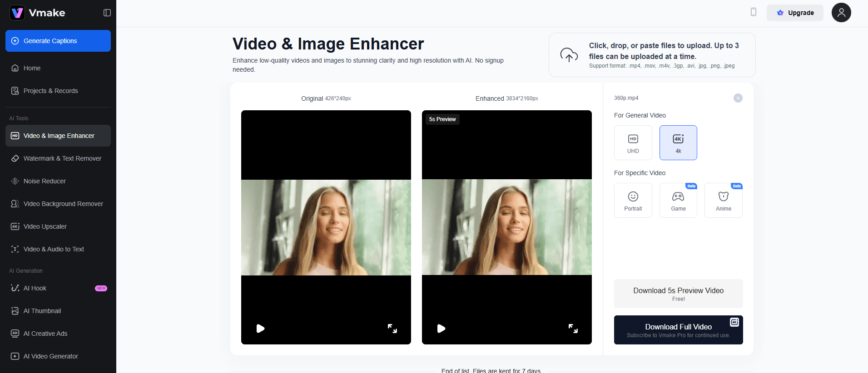The image size is (868, 373).
Task: Click the Beta badge on the Game option
Action: (691, 186)
